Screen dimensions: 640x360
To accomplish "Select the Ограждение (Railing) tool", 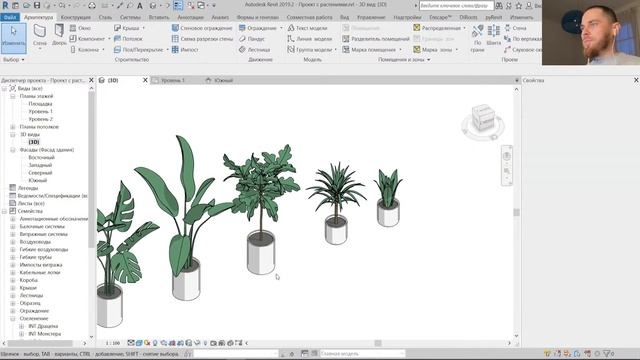I will point(258,28).
